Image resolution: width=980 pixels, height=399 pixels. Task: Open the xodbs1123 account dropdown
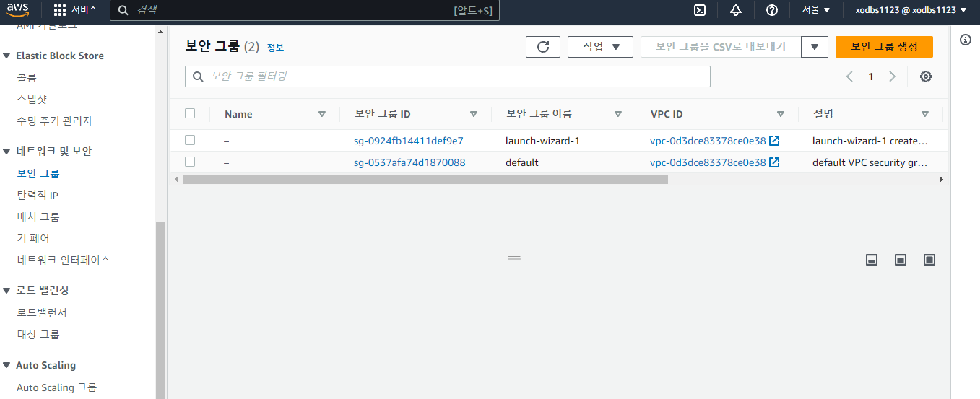coord(911,10)
